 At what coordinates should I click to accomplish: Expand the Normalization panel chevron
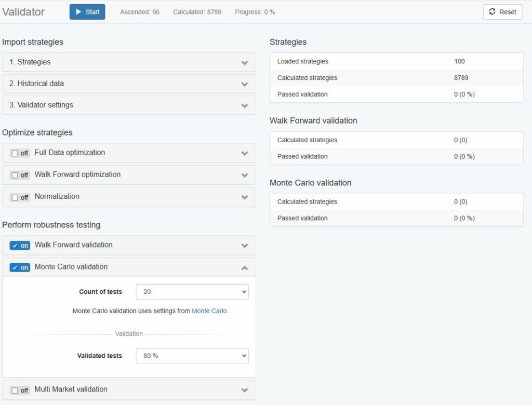245,197
